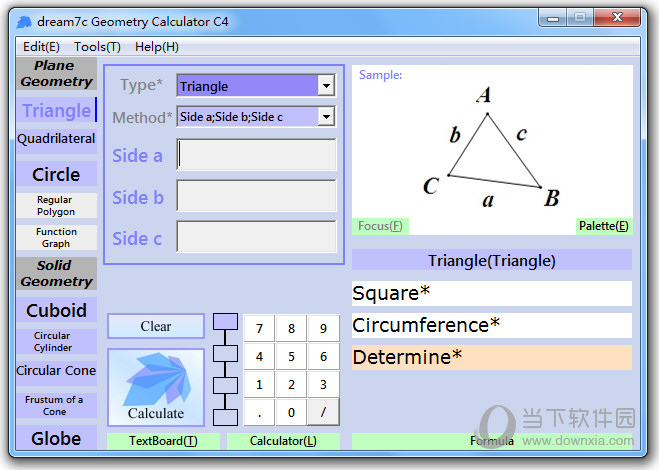Click the Calculate button with blue logo
659x470 pixels.
coord(156,387)
